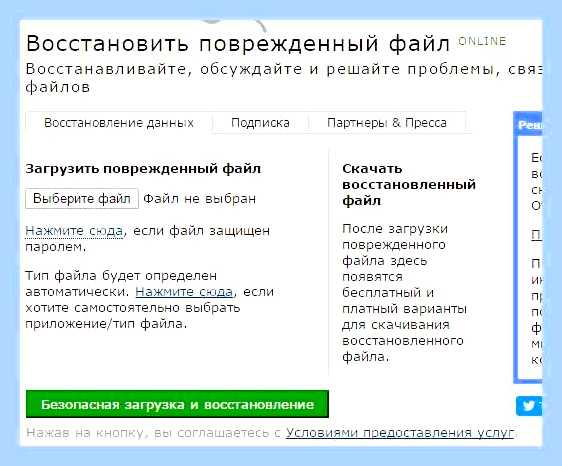This screenshot has height=466, width=562.
Task: Click the Скачать восстановленный файл heading
Action: pos(409,185)
